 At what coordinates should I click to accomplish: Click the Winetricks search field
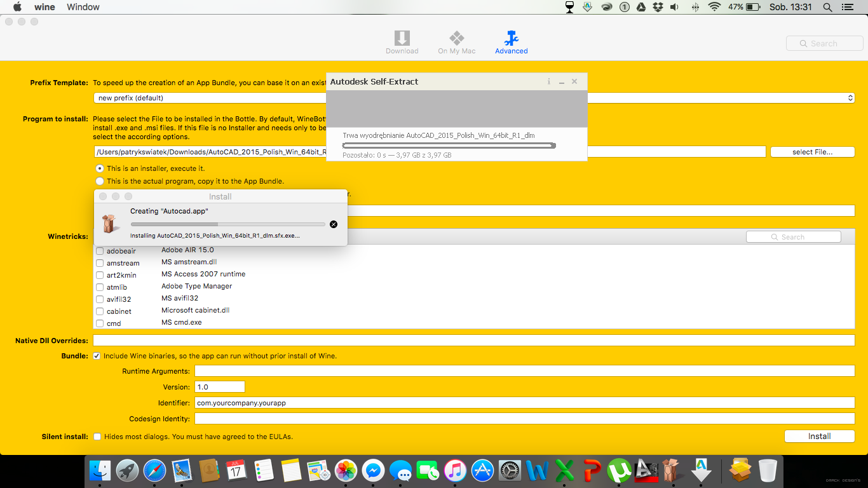(793, 237)
